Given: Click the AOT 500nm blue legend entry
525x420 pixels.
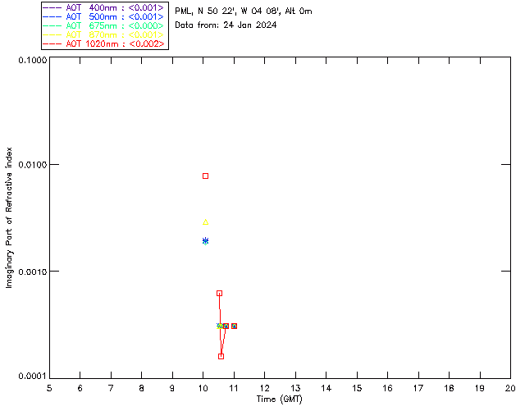Looking at the screenshot, I should (x=103, y=16).
